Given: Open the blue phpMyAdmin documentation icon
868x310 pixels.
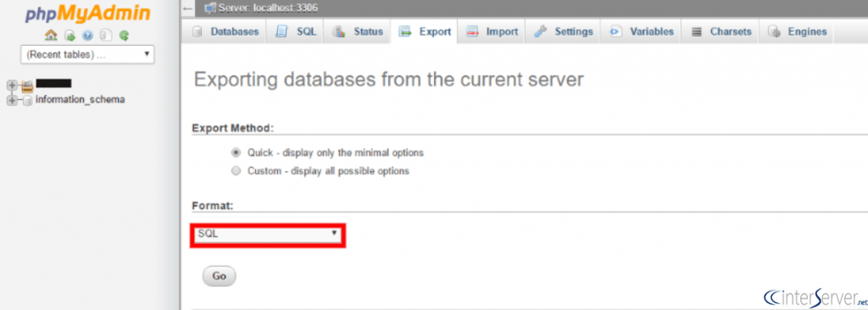Looking at the screenshot, I should pyautogui.click(x=87, y=36).
